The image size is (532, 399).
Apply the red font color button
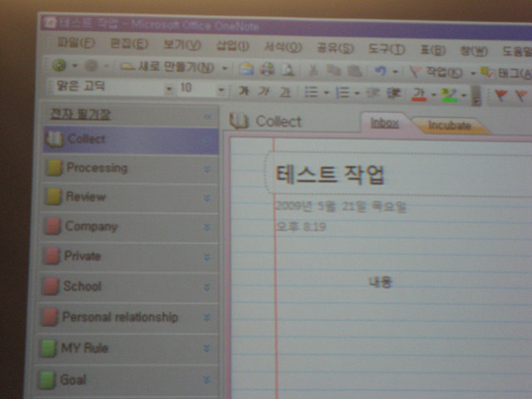419,94
